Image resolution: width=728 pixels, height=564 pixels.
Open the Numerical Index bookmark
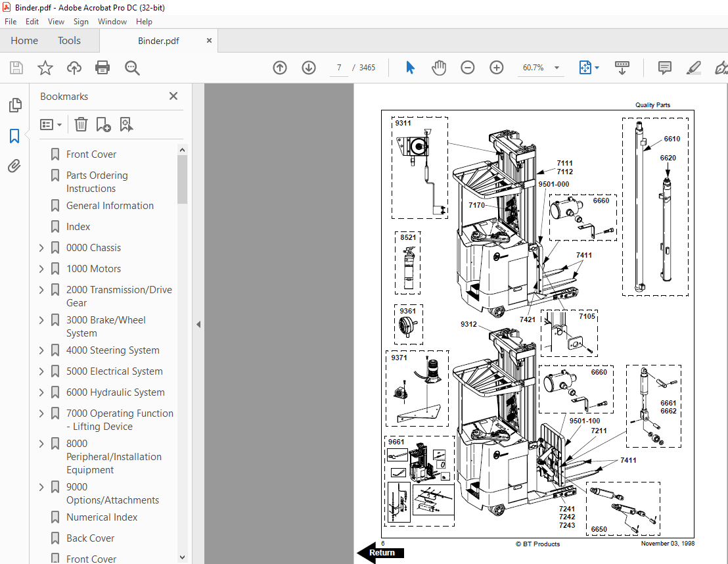pos(102,517)
